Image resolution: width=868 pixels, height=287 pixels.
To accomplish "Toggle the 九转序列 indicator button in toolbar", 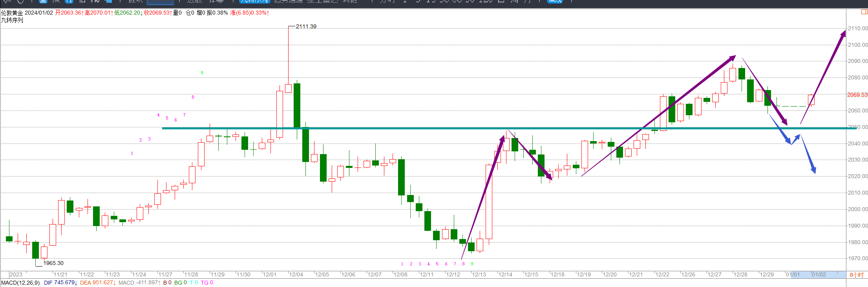I will coord(254,2).
